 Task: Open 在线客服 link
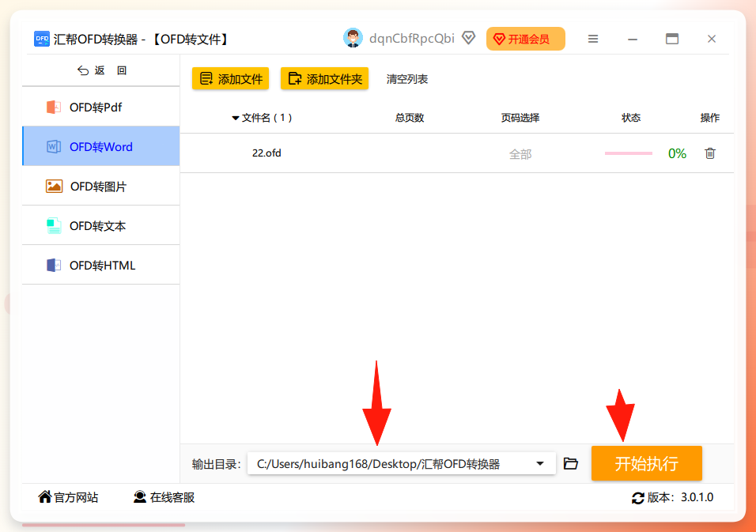(164, 497)
